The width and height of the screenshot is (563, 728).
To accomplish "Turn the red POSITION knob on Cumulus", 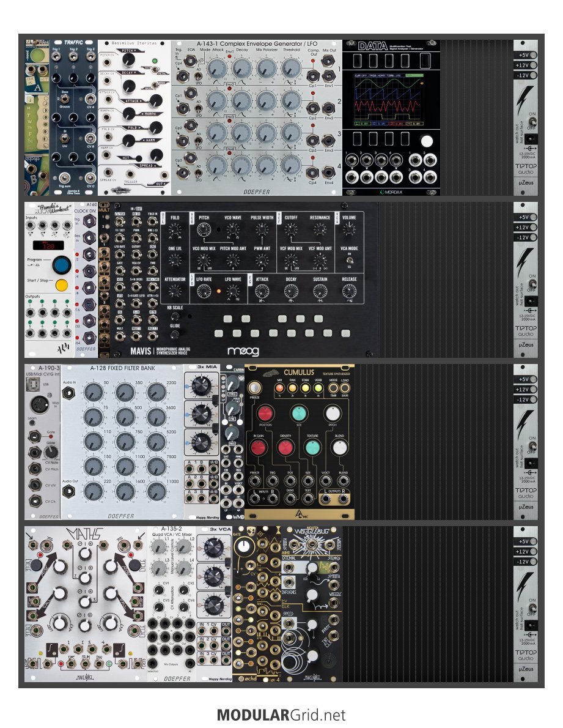I will pos(265,413).
